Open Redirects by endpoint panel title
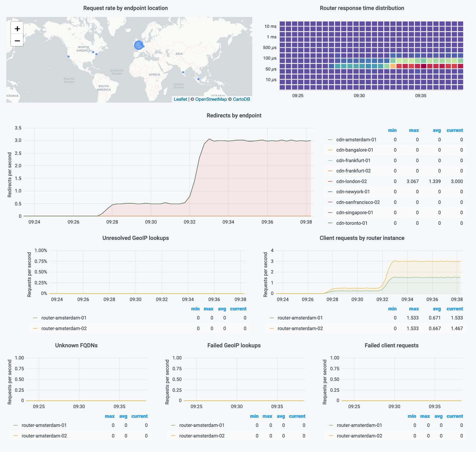This screenshot has width=476, height=452. click(234, 116)
